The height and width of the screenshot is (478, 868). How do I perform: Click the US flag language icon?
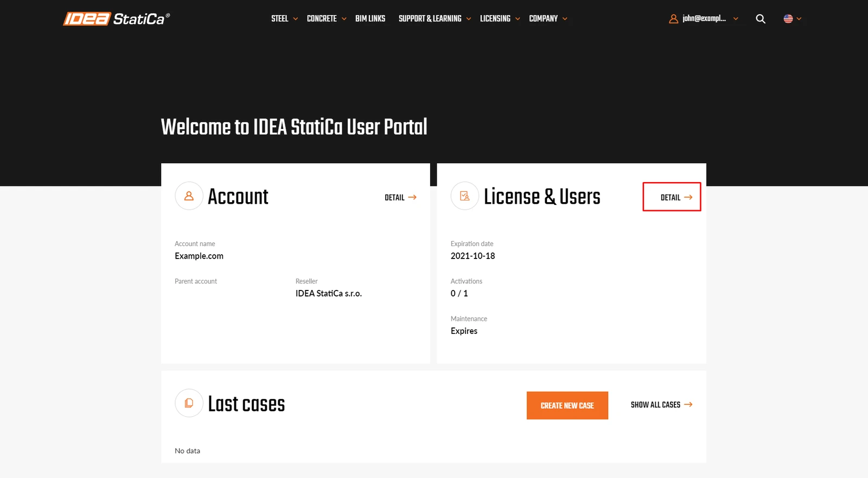tap(788, 19)
